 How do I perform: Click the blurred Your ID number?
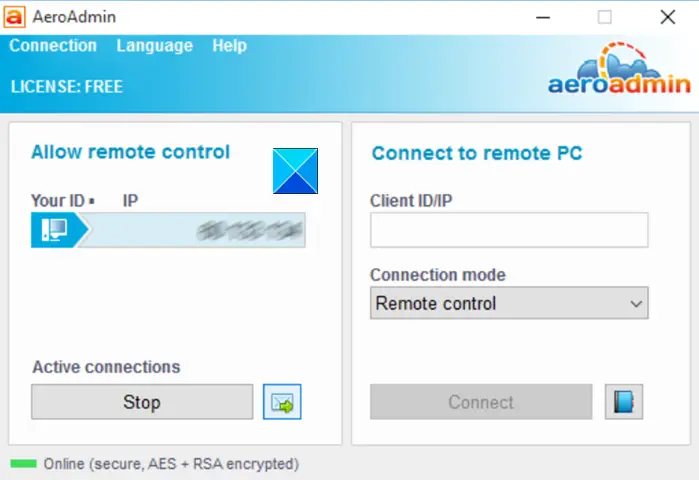click(250, 231)
